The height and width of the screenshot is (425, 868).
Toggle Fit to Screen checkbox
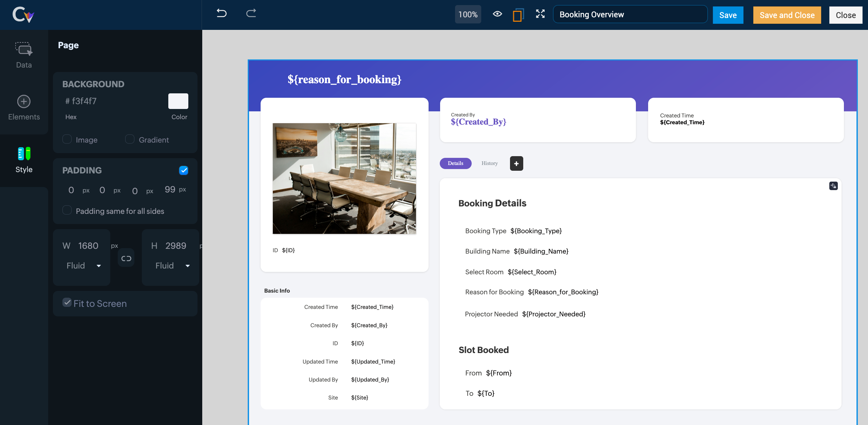[67, 302]
